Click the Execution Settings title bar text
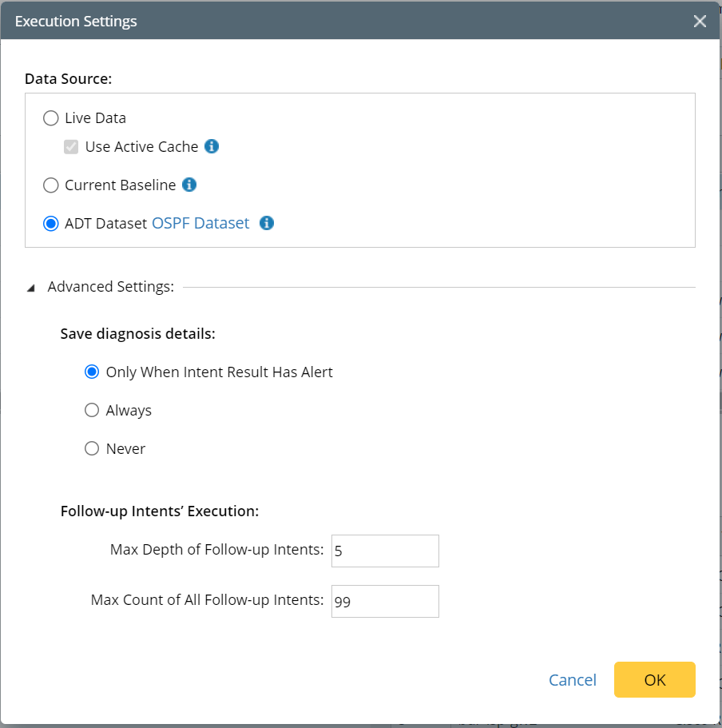The image size is (722, 728). 76,22
